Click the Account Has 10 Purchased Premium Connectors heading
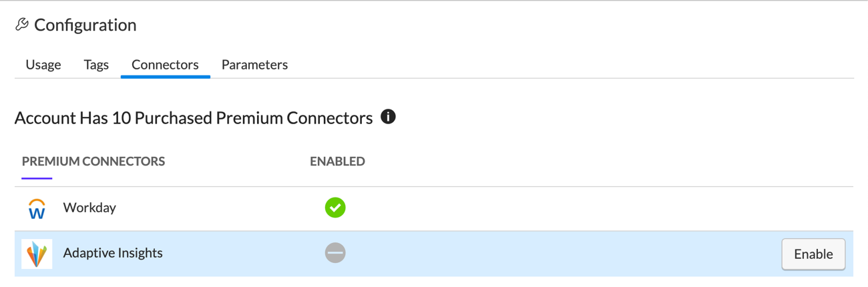The image size is (868, 287). pyautogui.click(x=194, y=118)
